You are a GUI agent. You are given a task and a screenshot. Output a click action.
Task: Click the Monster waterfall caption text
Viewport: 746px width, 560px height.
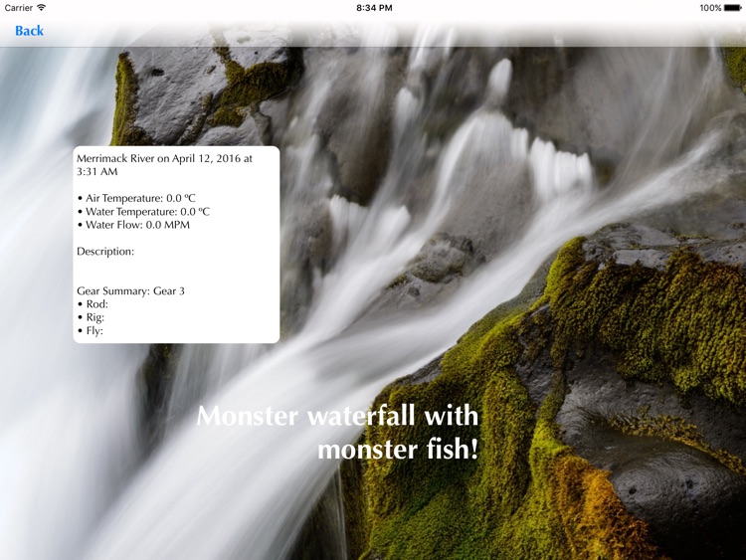coord(337,433)
